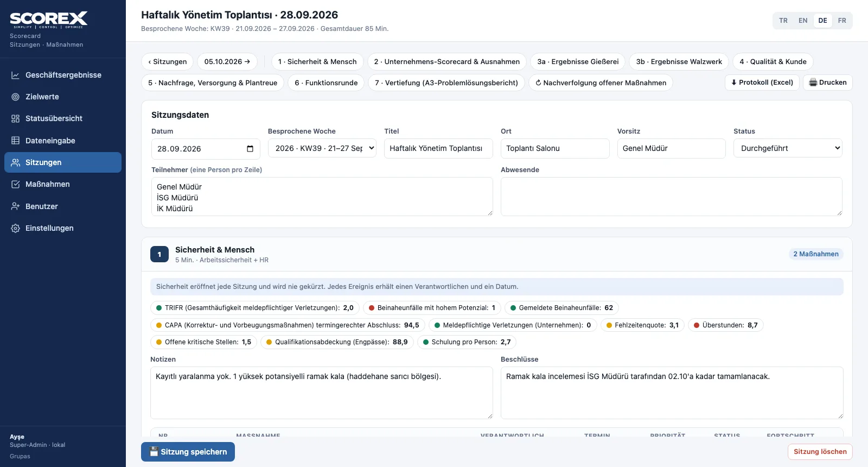868x467 pixels.
Task: Click the Ort field Toplantı Salonu
Action: [555, 148]
